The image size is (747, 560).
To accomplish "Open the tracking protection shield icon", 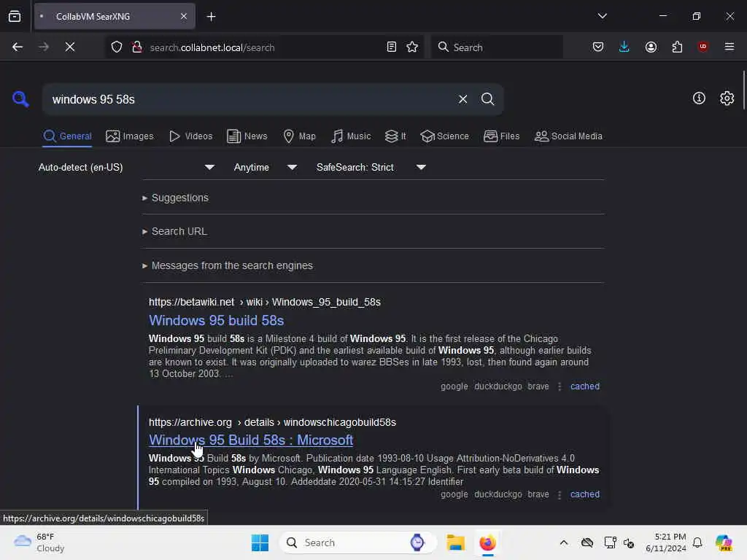I will pos(117,47).
